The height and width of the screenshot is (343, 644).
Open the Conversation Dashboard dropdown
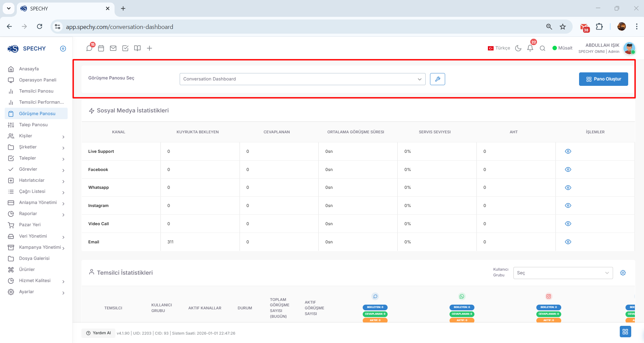click(302, 79)
